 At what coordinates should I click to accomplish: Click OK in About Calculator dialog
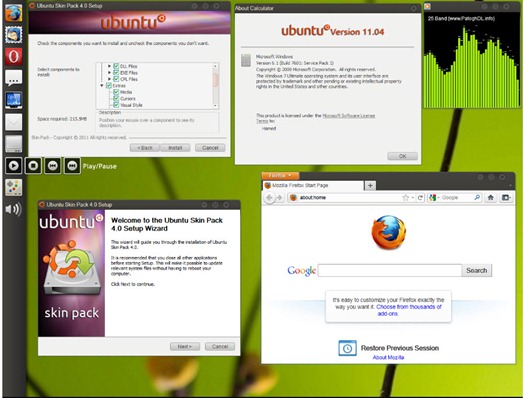pyautogui.click(x=403, y=156)
